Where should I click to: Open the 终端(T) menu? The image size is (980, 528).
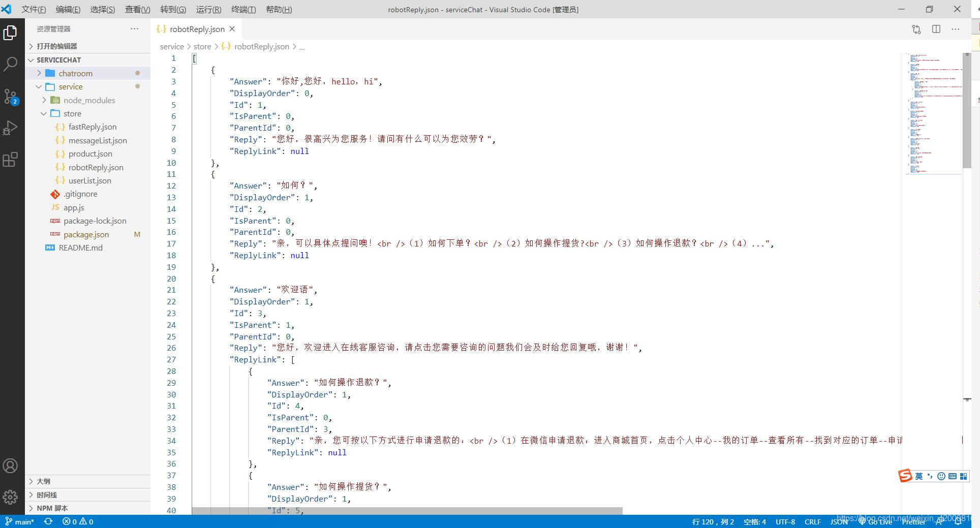(243, 9)
